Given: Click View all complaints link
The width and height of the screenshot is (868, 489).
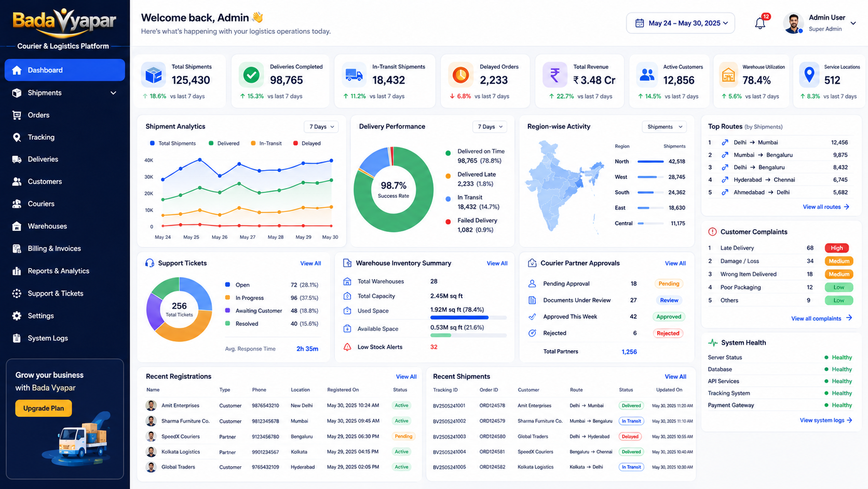Looking at the screenshot, I should pos(821,318).
